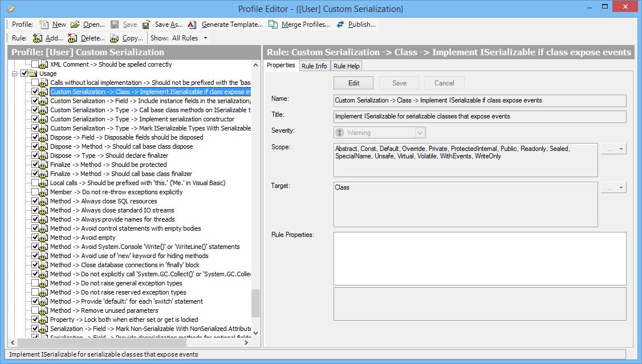Click the Add rule icon
This screenshot has width=642, height=364.
click(38, 38)
